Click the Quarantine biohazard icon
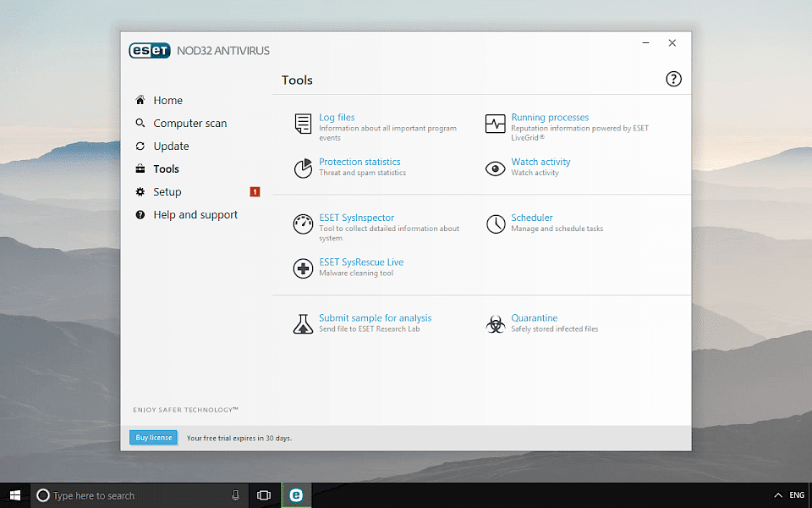Screen dimensions: 812x508 [496, 324]
